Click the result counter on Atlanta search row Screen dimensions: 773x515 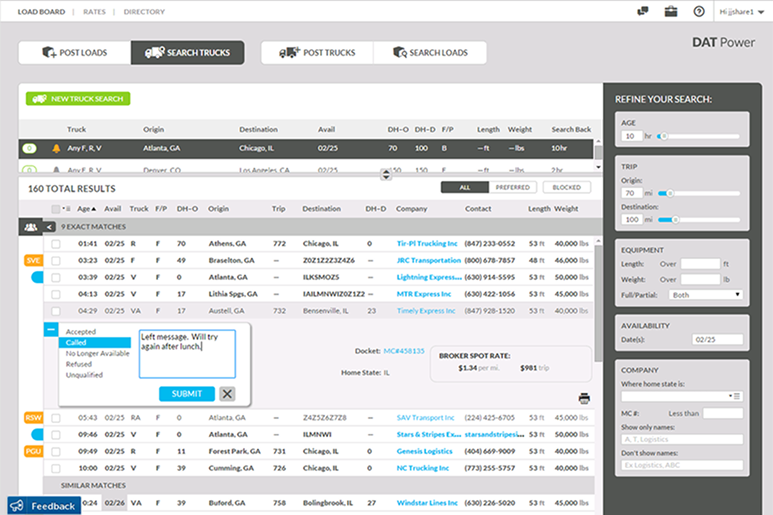click(x=30, y=148)
